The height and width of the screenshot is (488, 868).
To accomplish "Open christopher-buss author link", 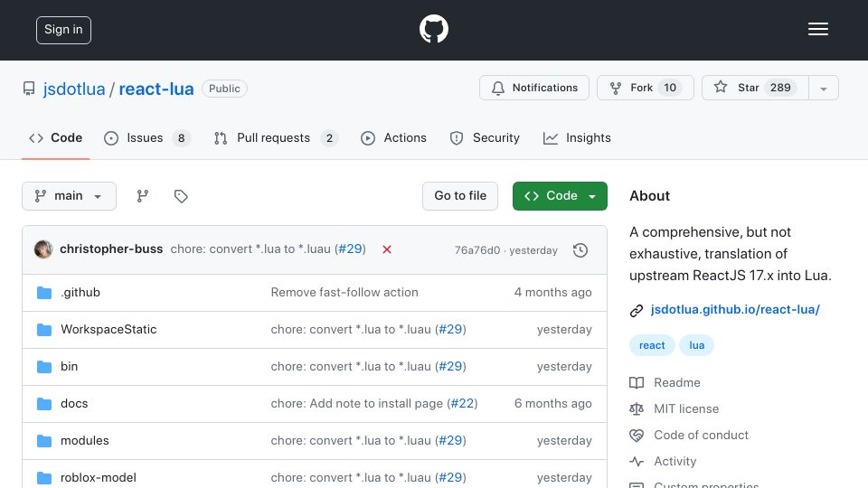I will tap(111, 249).
